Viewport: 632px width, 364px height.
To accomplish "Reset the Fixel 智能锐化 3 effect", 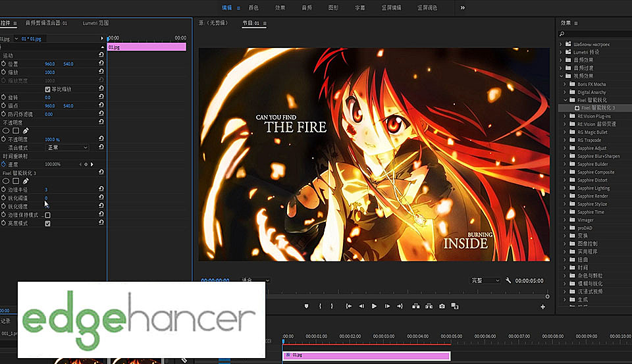I will pyautogui.click(x=101, y=172).
